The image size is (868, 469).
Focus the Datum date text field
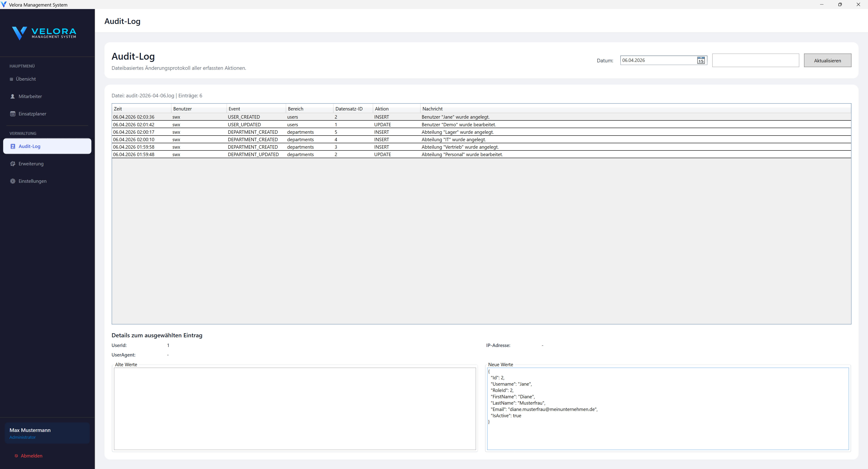(x=657, y=61)
